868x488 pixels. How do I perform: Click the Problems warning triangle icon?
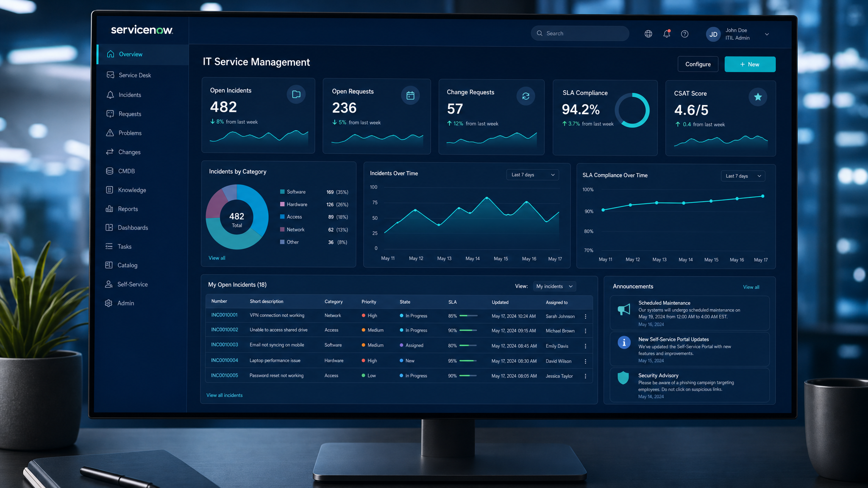coord(110,133)
